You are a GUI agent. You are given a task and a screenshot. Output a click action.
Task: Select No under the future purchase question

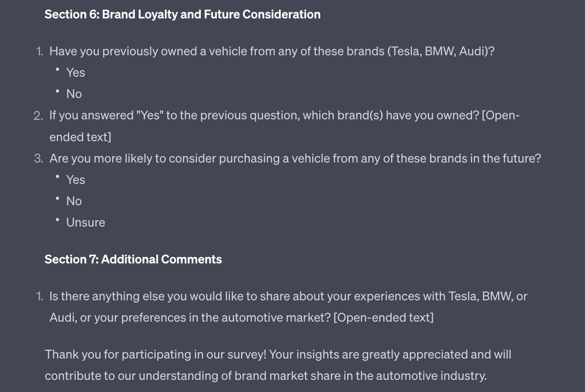[x=74, y=201]
